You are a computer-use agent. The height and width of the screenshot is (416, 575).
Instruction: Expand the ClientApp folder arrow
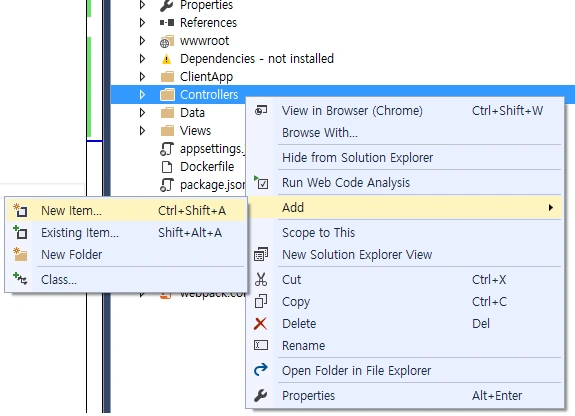pos(143,77)
